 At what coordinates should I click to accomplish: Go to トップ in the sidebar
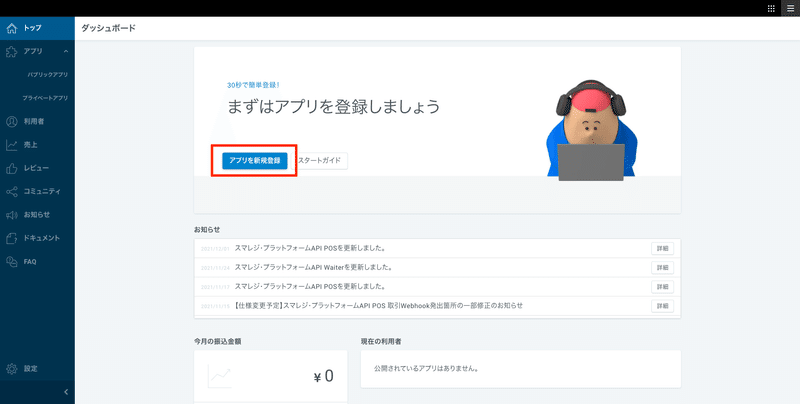click(x=37, y=28)
